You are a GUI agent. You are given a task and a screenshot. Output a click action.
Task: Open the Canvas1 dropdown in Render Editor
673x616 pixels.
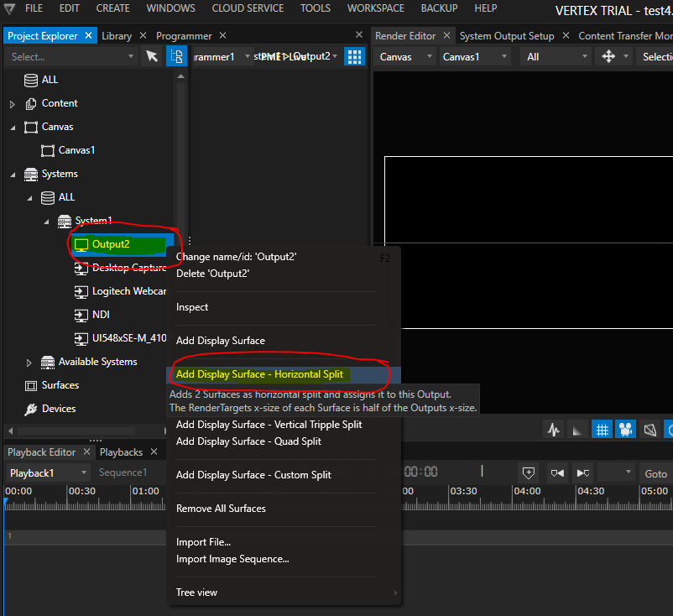[x=474, y=56]
